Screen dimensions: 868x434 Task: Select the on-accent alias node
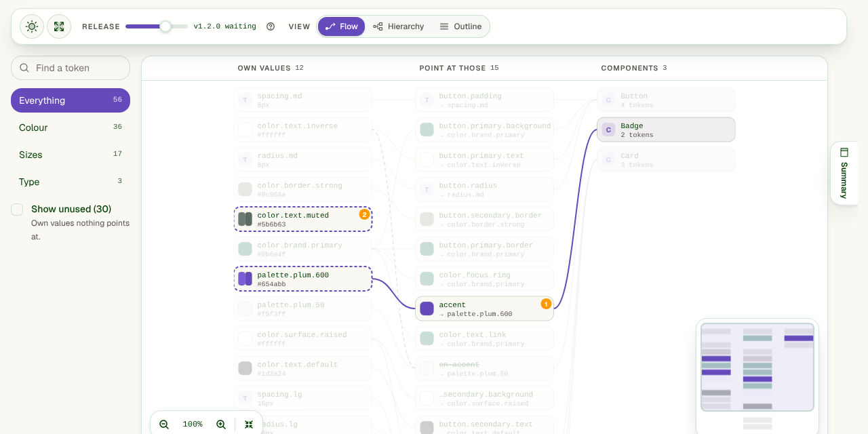point(485,369)
